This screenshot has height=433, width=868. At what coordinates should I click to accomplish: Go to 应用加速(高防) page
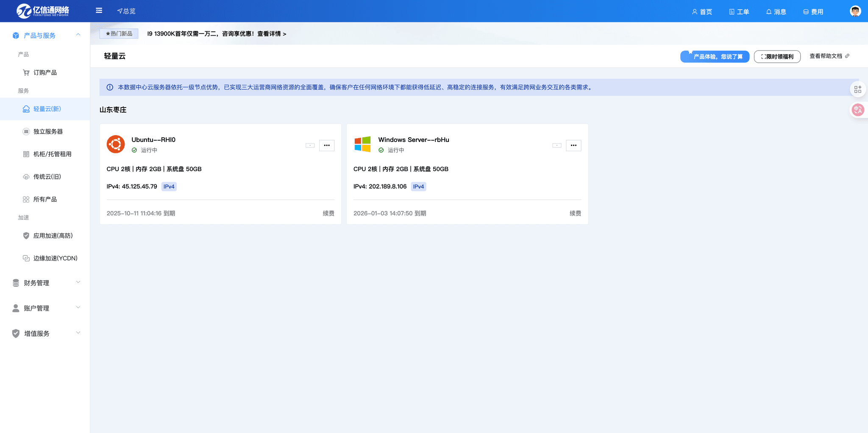[x=53, y=236]
